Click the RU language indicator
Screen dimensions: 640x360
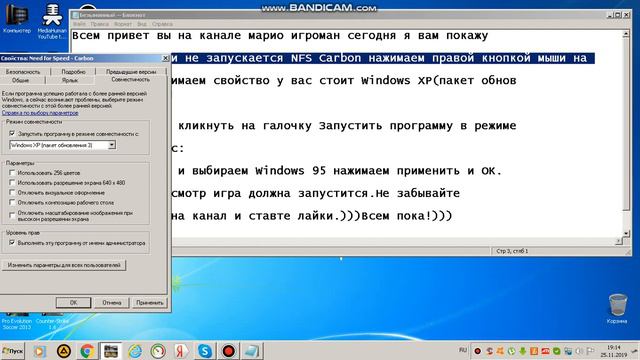pos(463,350)
